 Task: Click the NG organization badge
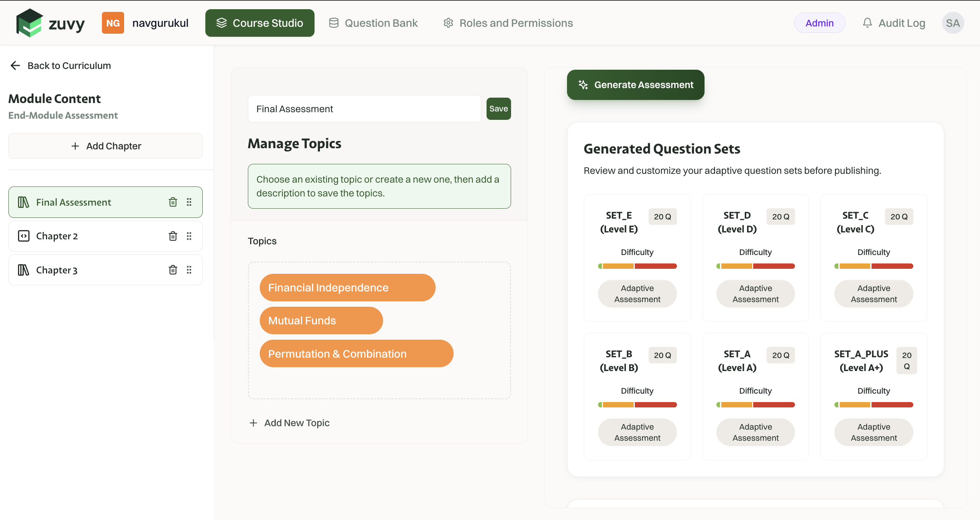(113, 23)
